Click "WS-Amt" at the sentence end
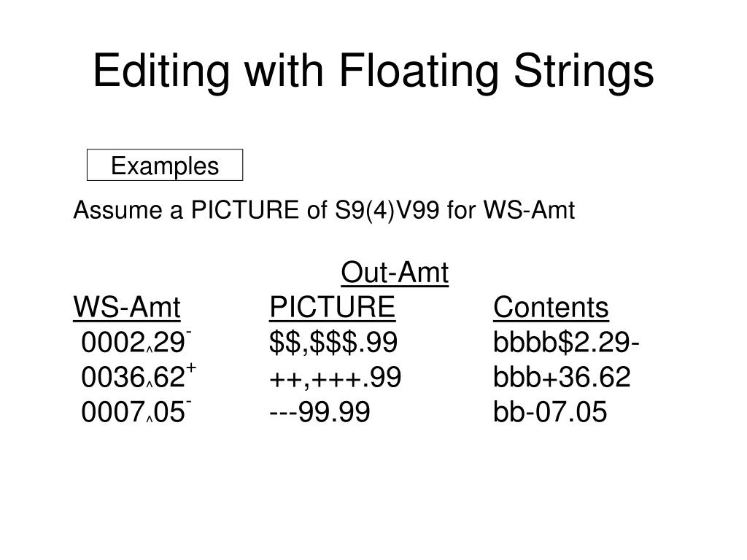This screenshot has height=560, width=747. 530,211
